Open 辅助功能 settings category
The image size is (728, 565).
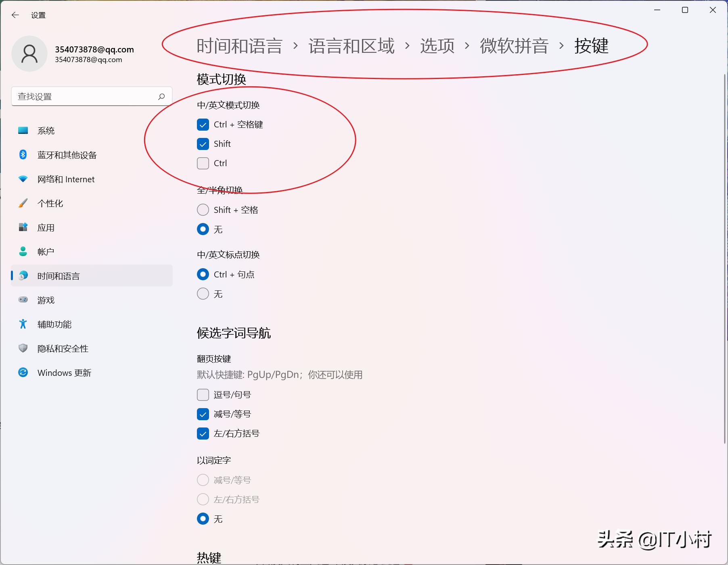(x=92, y=324)
